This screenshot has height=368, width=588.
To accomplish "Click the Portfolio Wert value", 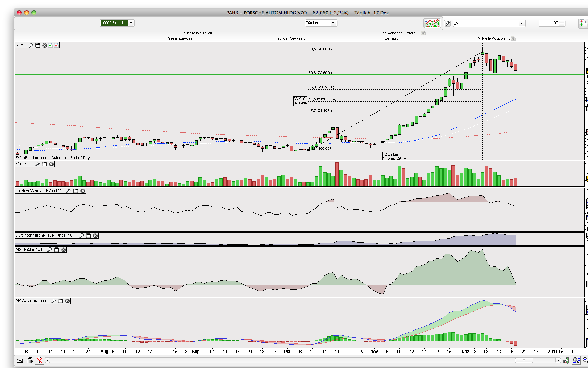I will point(210,33).
